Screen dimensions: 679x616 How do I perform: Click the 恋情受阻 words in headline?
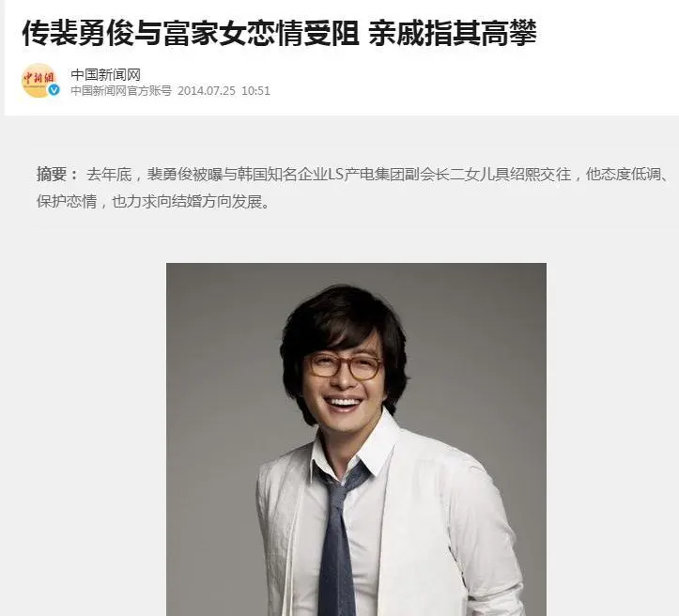303,33
